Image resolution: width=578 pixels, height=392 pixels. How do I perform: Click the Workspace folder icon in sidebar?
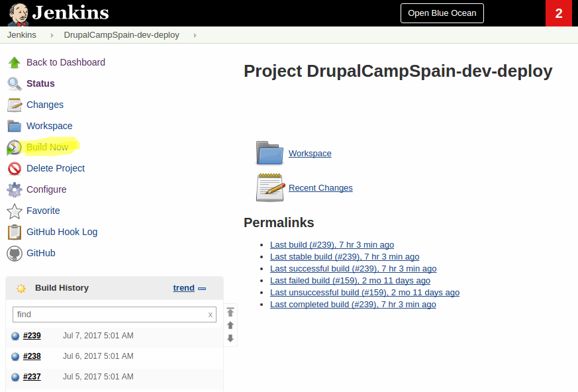coord(15,126)
